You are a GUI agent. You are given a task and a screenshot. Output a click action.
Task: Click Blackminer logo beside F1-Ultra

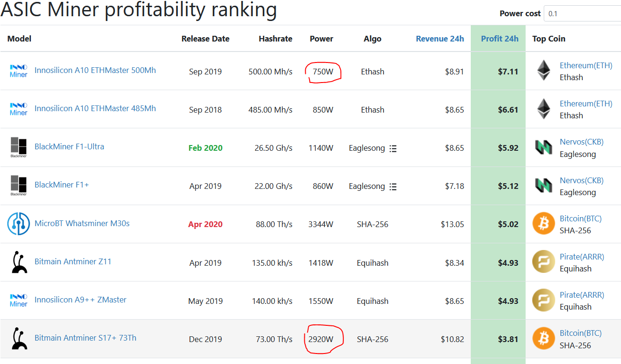pos(19,147)
